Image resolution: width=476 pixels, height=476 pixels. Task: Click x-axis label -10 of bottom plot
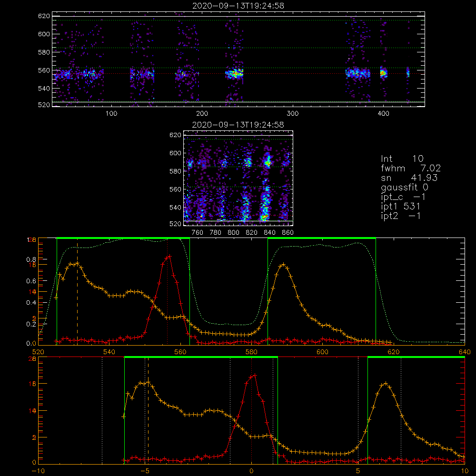[38, 471]
